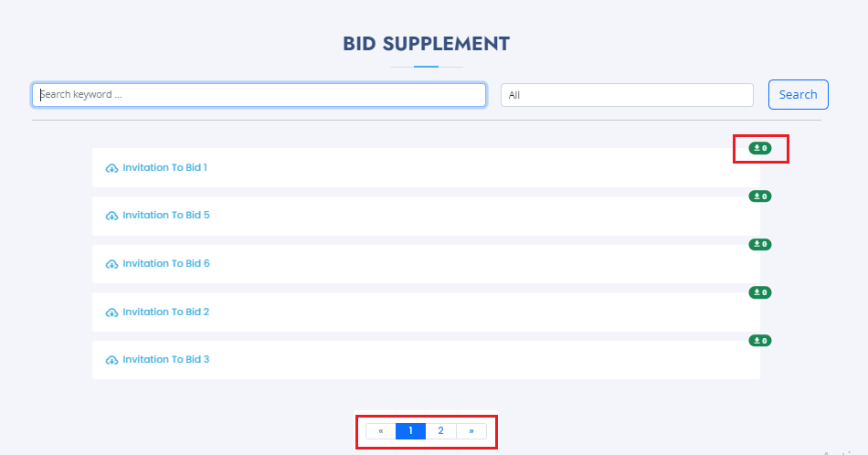Viewport: 868px width, 455px height.
Task: Click cloud download icon beside Invitation To Bid 3
Action: [x=111, y=360]
